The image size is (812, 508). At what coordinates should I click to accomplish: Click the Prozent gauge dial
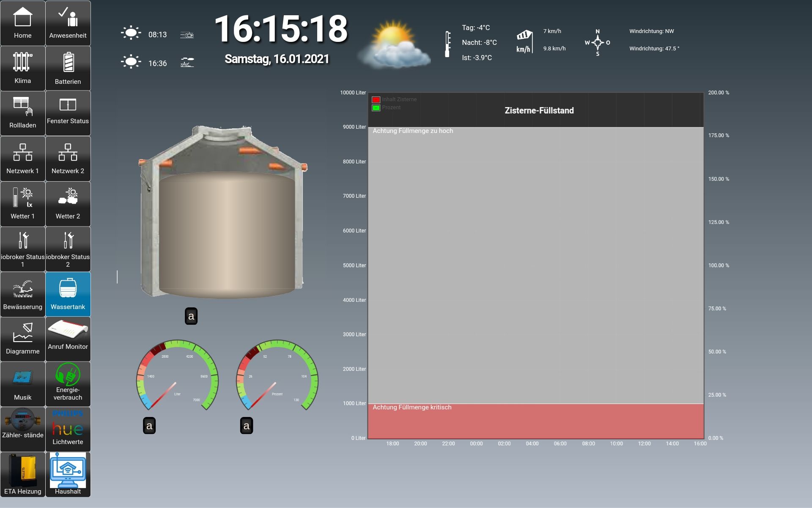(x=277, y=377)
